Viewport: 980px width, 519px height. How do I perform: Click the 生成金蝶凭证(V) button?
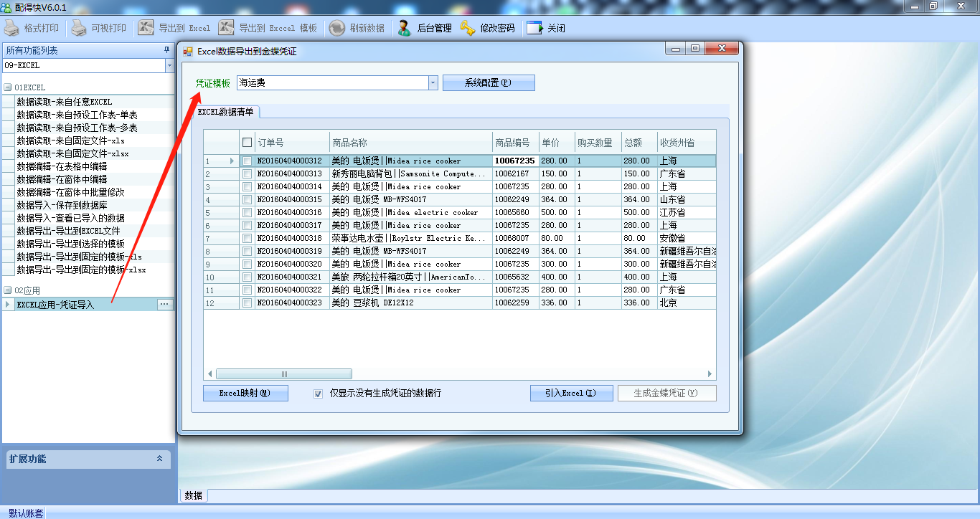coord(667,393)
